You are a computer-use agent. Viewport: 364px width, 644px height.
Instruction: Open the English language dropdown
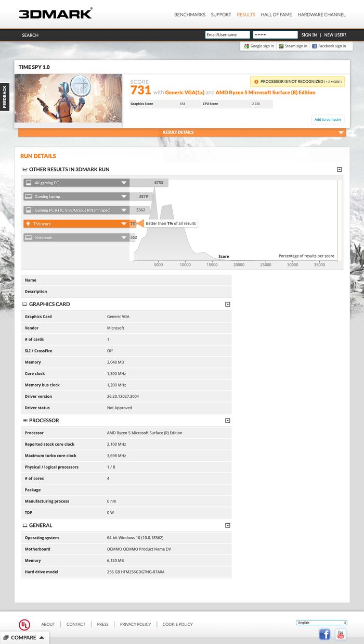[x=321, y=623]
